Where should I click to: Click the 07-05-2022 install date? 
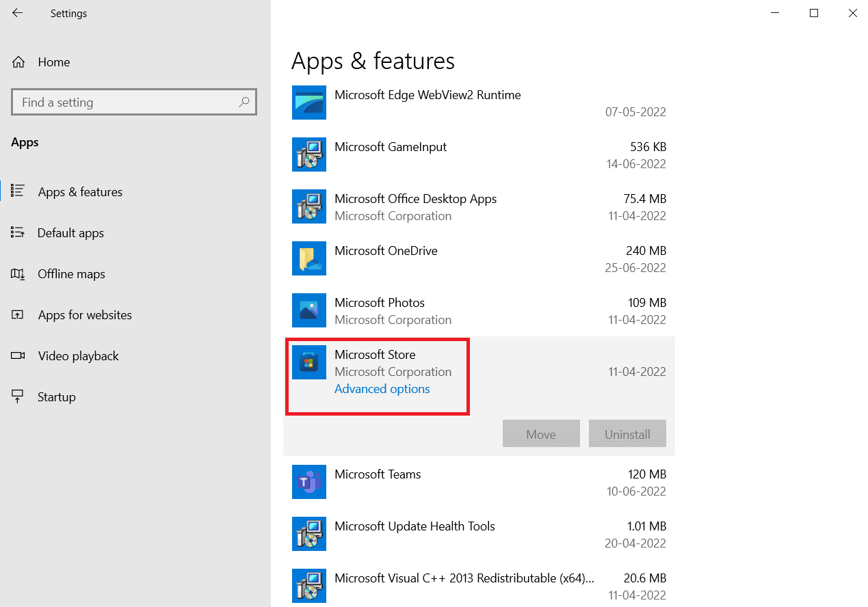click(x=635, y=112)
